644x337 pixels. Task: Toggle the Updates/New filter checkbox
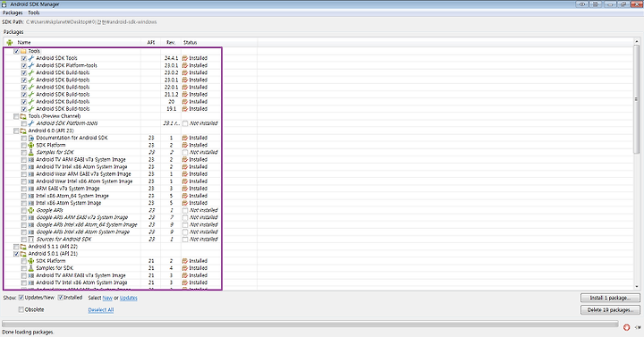pyautogui.click(x=21, y=298)
